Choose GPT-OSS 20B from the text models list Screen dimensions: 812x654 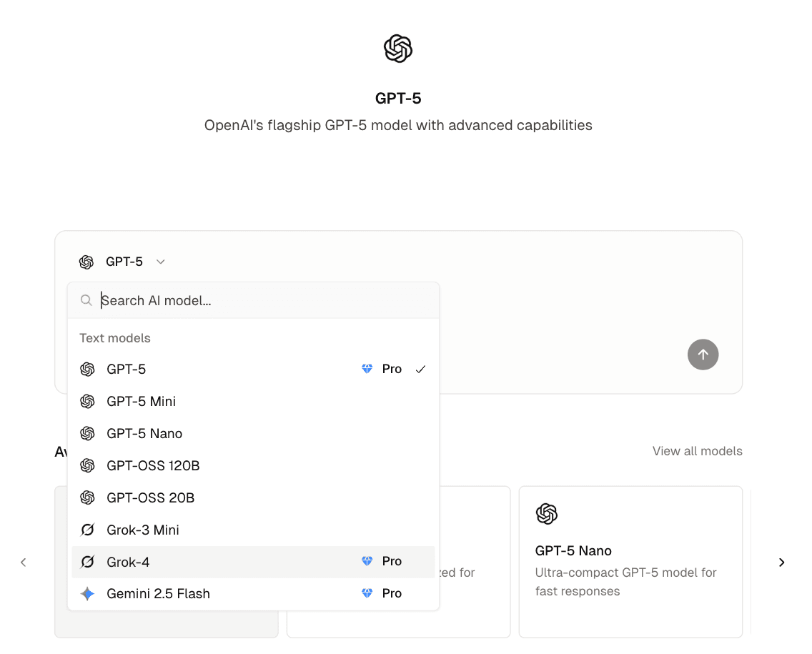click(x=150, y=497)
